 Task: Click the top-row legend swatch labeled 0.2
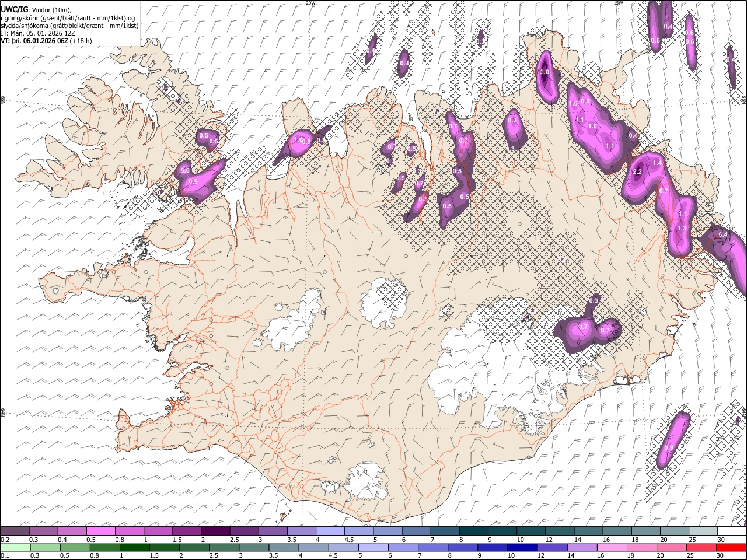(x=15, y=531)
